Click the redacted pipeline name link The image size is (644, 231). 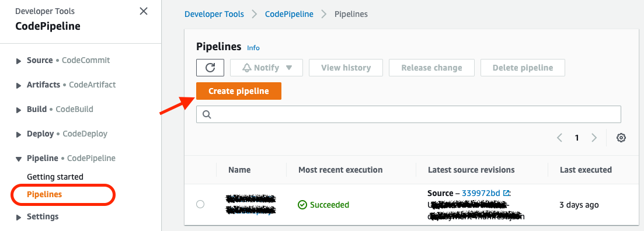coord(251,204)
